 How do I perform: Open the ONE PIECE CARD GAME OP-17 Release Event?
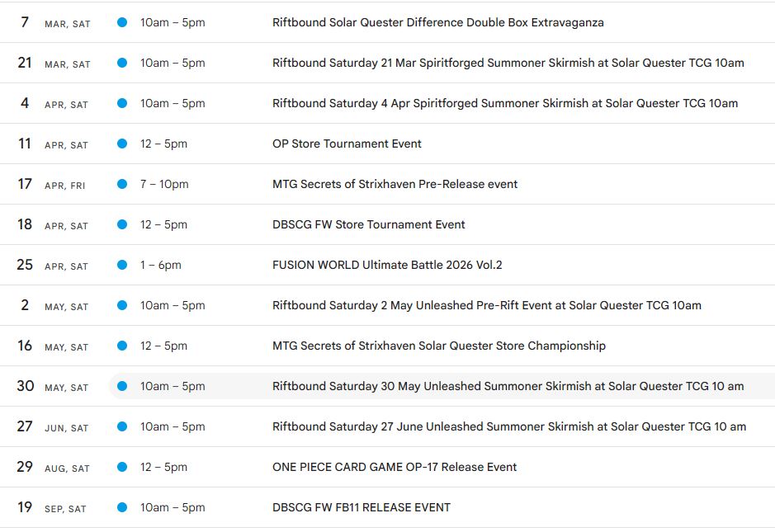point(394,467)
